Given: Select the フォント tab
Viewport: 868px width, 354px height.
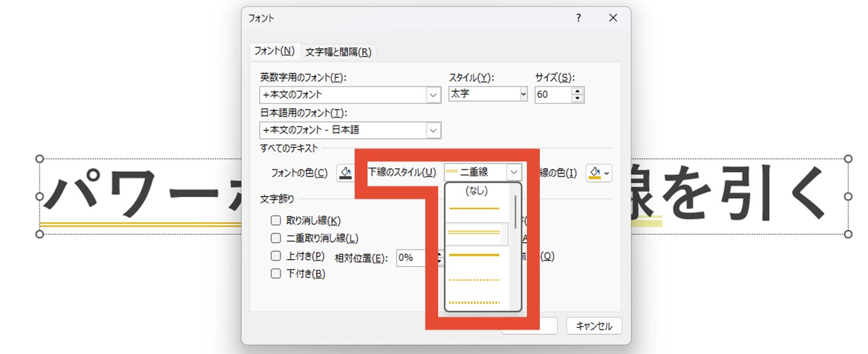Looking at the screenshot, I should [274, 51].
